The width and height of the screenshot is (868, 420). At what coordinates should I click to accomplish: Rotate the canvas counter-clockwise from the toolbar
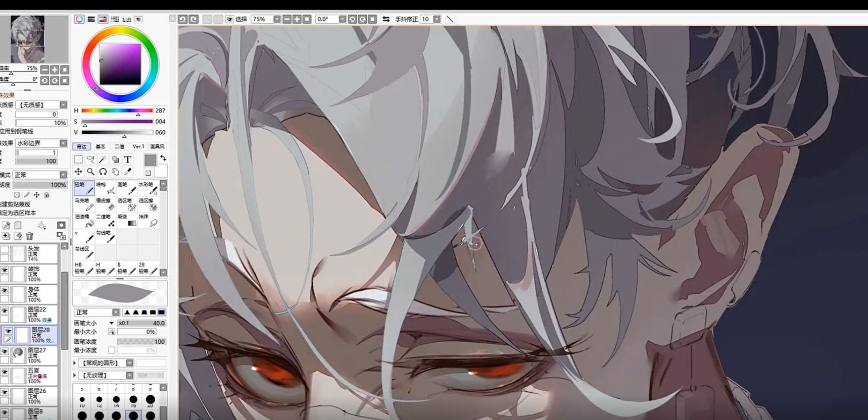[x=353, y=19]
